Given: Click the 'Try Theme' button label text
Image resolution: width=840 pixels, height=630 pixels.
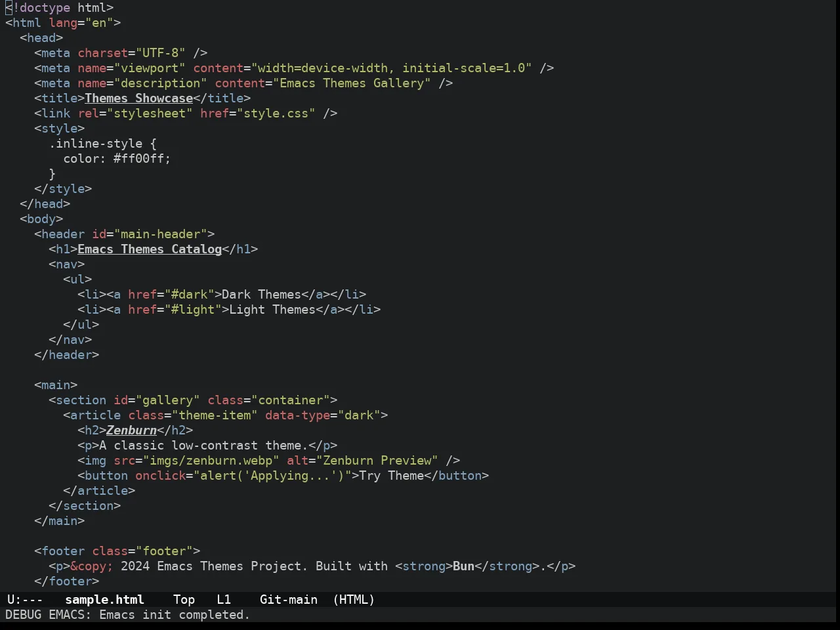Looking at the screenshot, I should (392, 475).
